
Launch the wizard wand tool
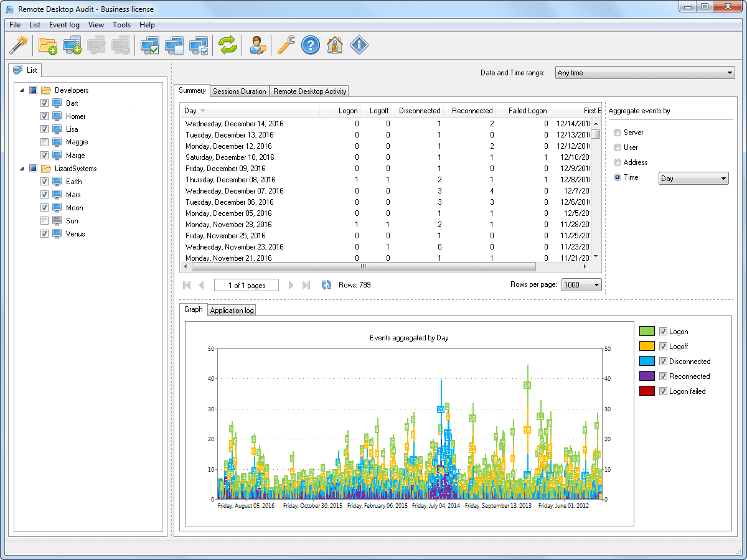[x=19, y=45]
